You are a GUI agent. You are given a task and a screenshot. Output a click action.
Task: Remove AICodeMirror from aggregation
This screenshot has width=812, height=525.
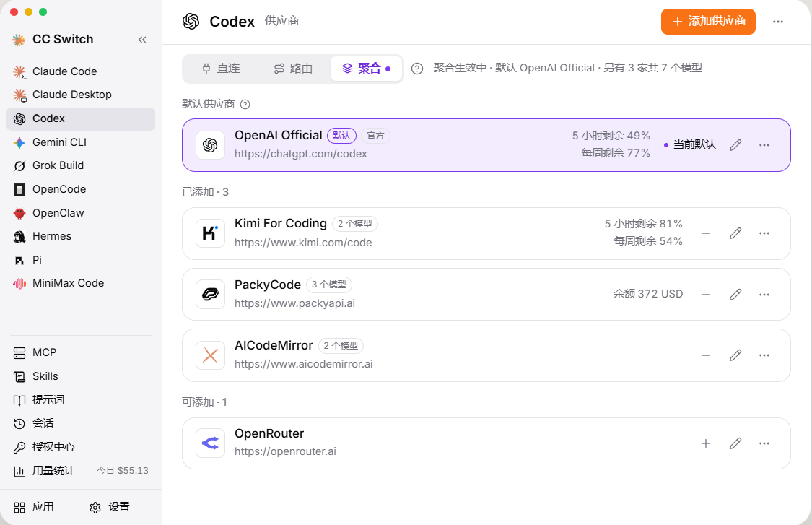click(706, 355)
